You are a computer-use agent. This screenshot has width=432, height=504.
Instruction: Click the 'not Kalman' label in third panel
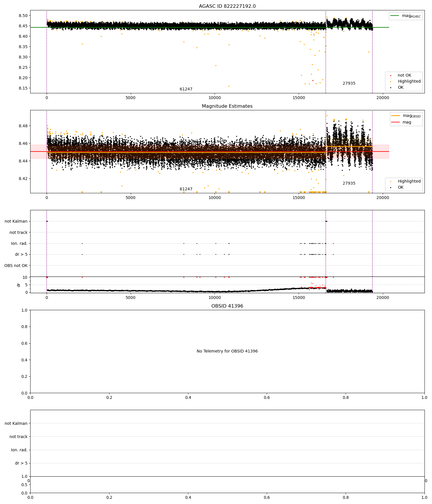tap(16, 221)
